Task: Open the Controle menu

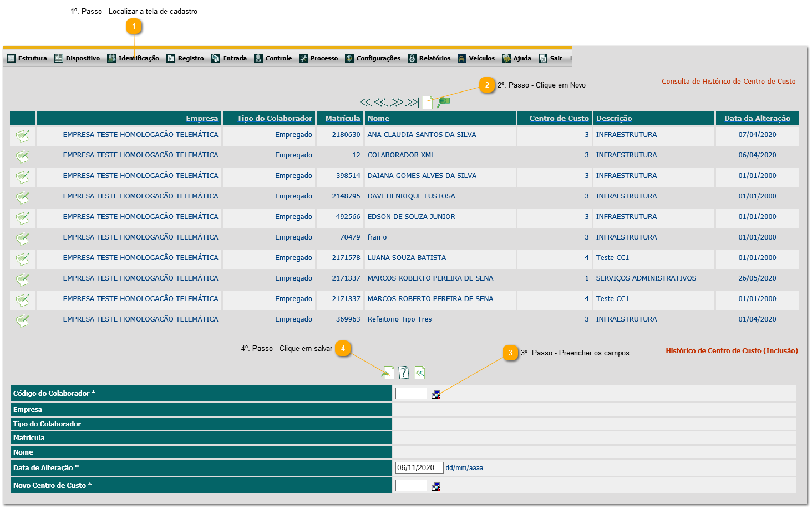Action: [x=273, y=58]
